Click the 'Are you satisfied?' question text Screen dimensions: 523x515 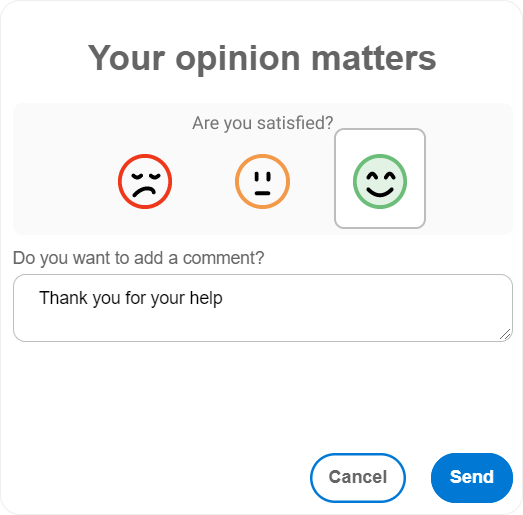tap(263, 123)
